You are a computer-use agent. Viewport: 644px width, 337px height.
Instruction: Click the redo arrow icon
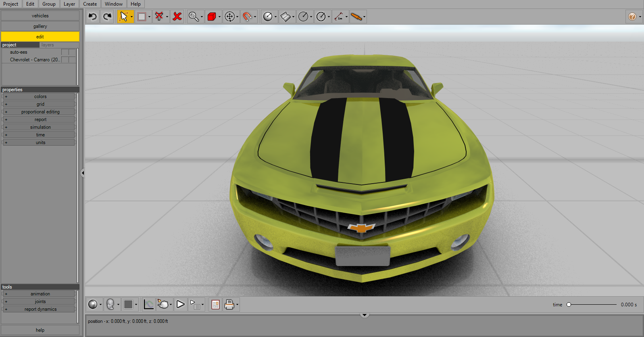click(107, 17)
